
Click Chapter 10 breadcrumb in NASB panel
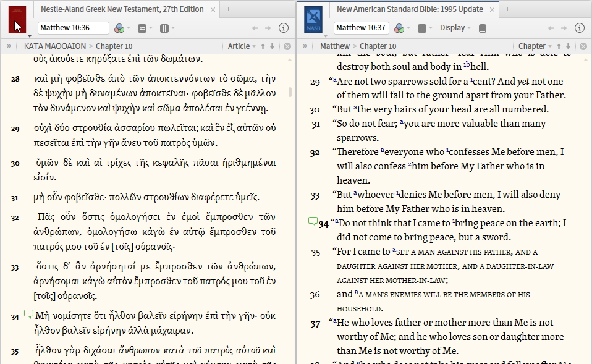[378, 46]
